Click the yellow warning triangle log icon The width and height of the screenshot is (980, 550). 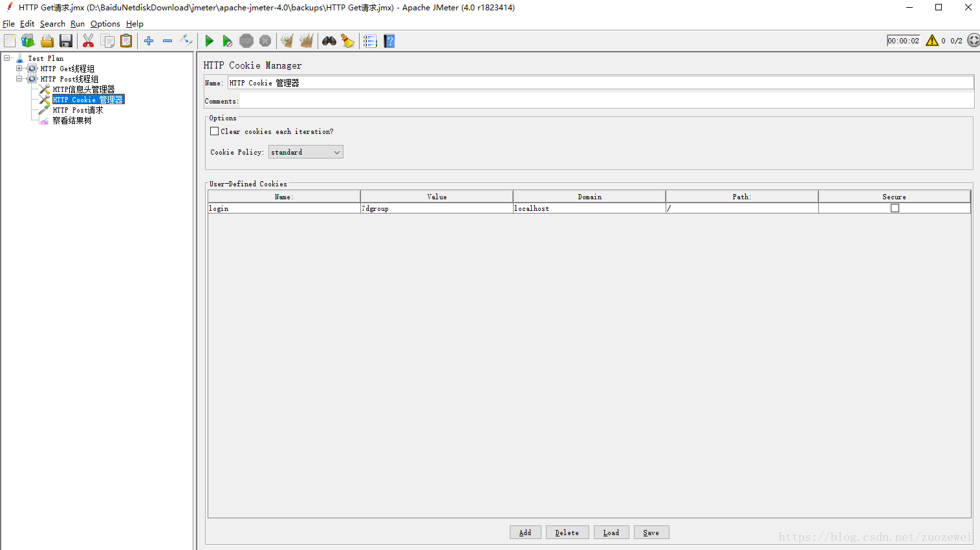[x=932, y=40]
